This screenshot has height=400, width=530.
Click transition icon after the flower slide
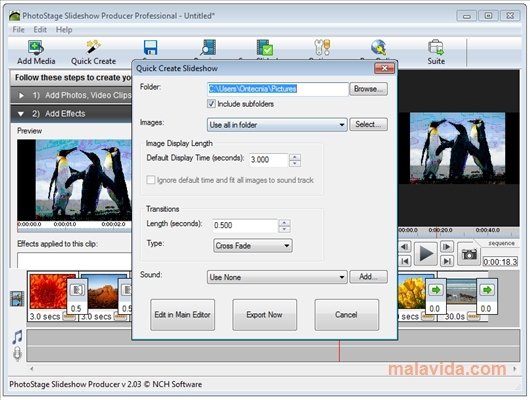pyautogui.click(x=77, y=290)
